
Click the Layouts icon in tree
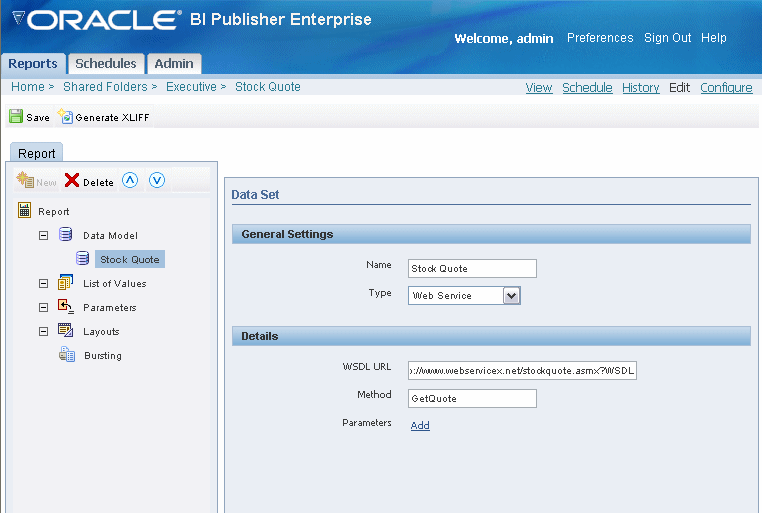pyautogui.click(x=66, y=330)
